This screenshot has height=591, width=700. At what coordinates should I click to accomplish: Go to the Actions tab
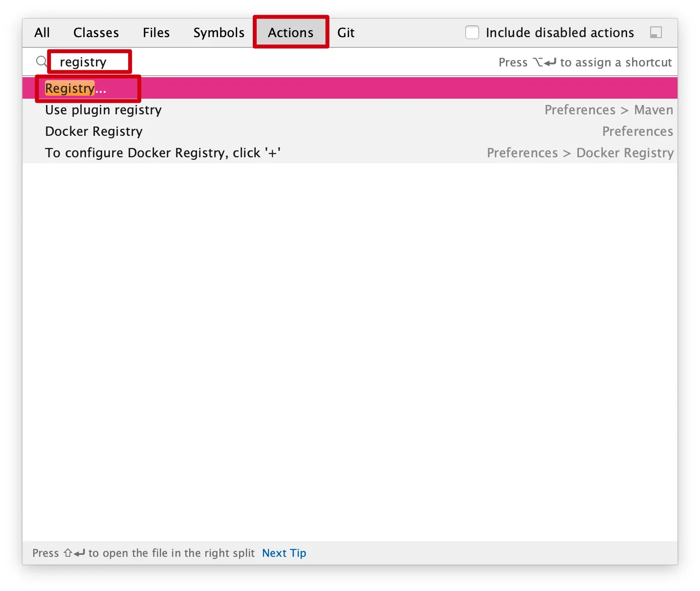click(290, 33)
